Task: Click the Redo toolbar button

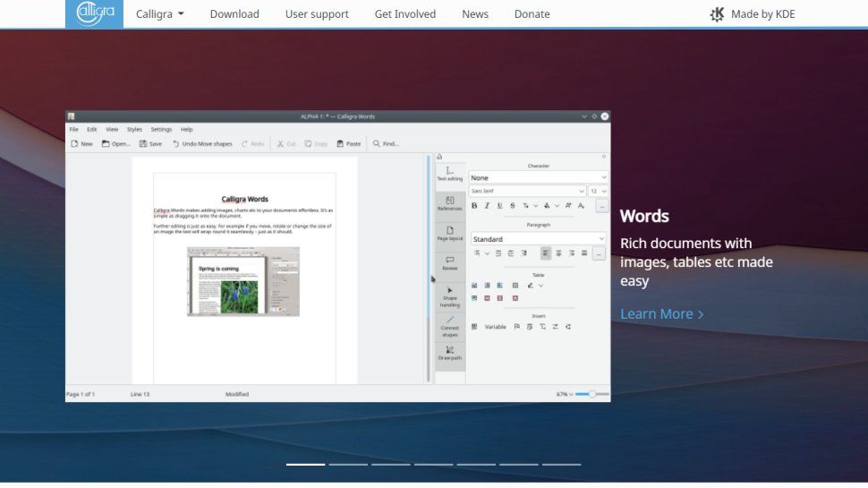Action: click(x=252, y=143)
